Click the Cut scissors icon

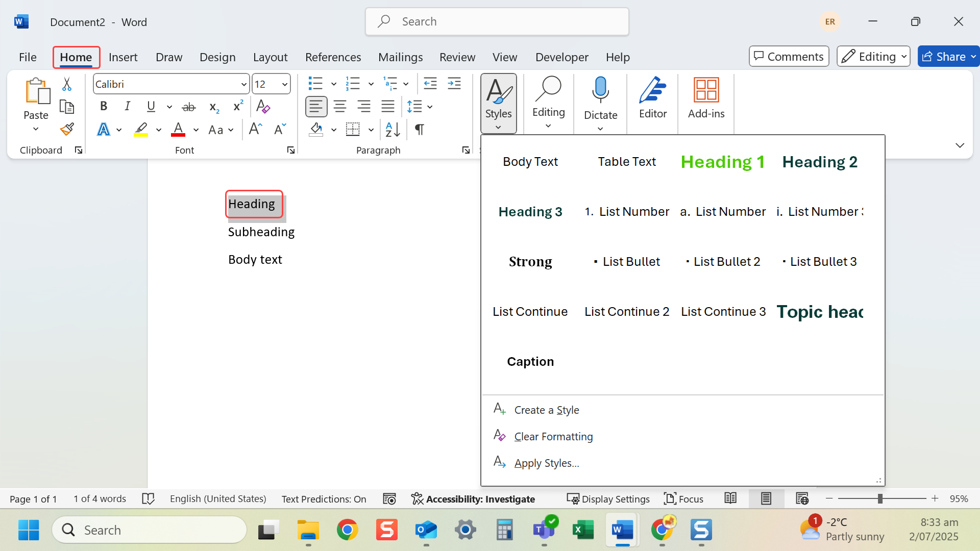pos(67,84)
